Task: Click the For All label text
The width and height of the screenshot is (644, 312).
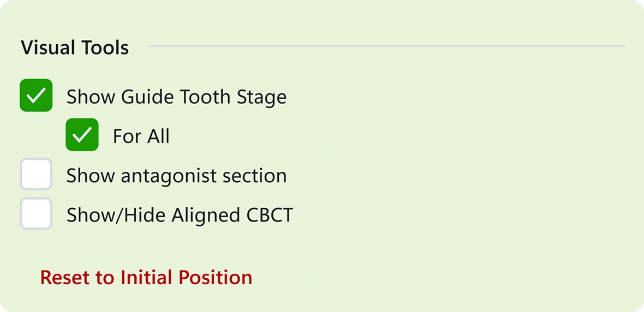Action: pyautogui.click(x=141, y=136)
